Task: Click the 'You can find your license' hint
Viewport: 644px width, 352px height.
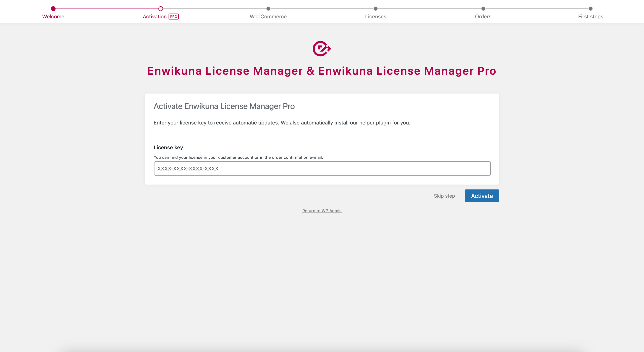Action: pyautogui.click(x=238, y=157)
